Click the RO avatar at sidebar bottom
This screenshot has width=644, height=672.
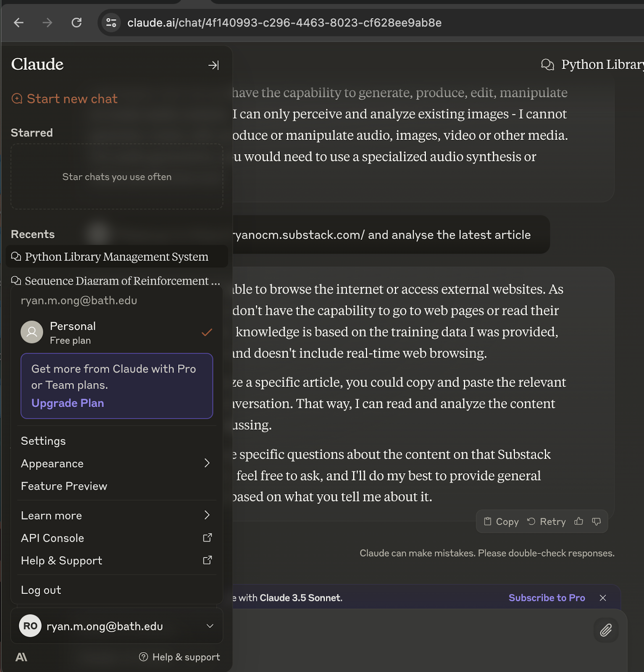click(x=30, y=626)
